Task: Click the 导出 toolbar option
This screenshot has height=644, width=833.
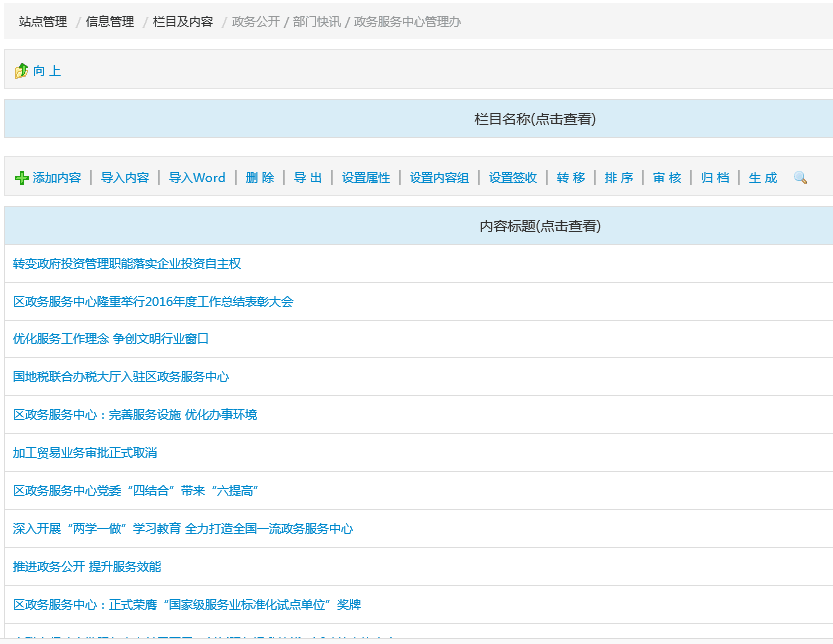Action: click(x=308, y=178)
